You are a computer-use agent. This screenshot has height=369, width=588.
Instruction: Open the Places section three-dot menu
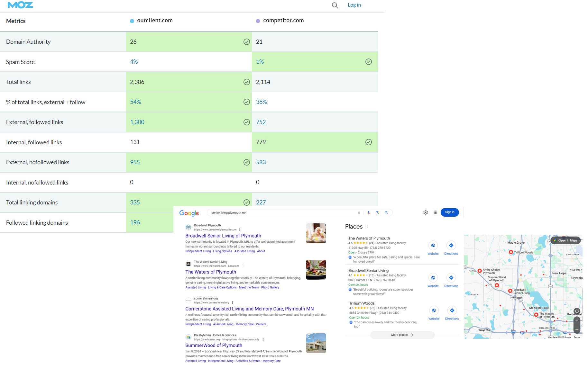pos(367,227)
